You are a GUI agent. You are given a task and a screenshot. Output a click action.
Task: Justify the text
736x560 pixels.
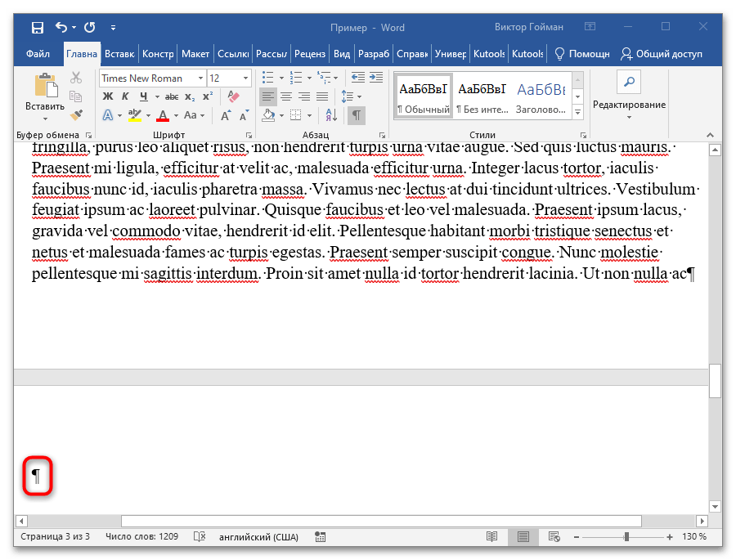click(322, 96)
